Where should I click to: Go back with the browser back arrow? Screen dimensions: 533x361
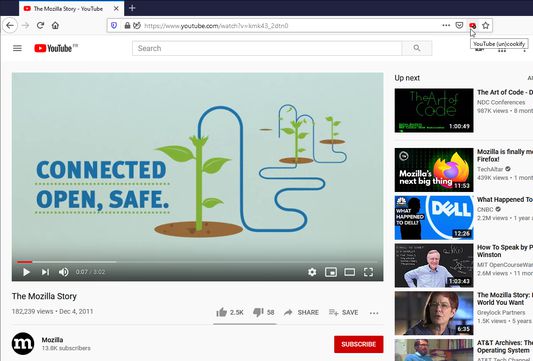click(x=10, y=25)
